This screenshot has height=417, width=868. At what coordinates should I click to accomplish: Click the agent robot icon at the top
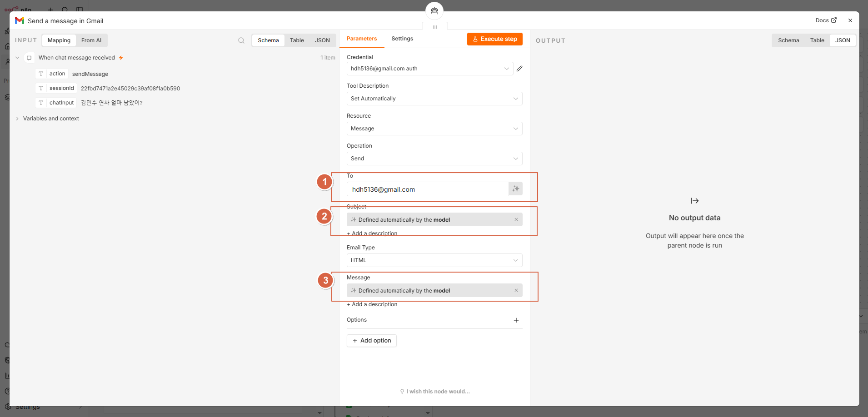coord(434,11)
